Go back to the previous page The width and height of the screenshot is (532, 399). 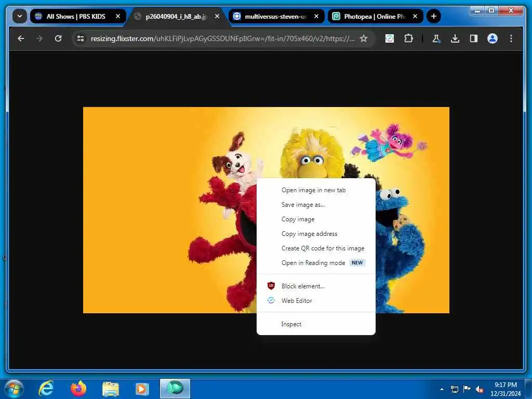pos(21,38)
